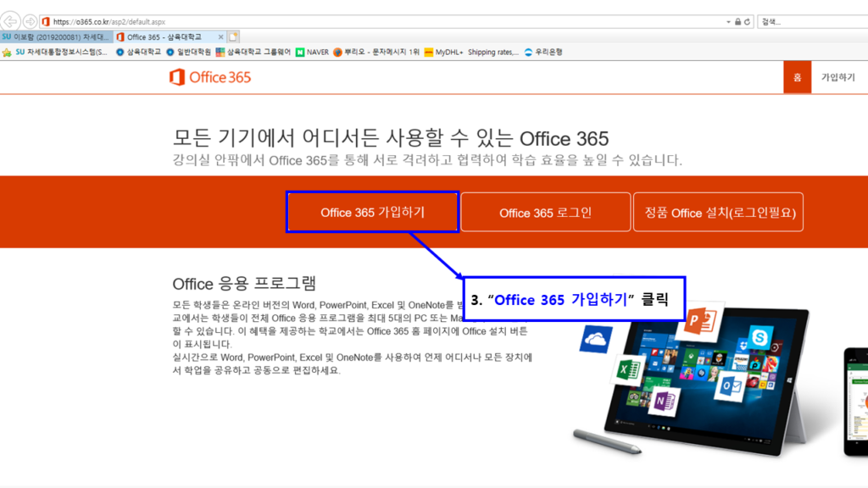Select the Office 365 - 삼육대학교 tab
The width and height of the screenshot is (868, 488).
[x=165, y=37]
